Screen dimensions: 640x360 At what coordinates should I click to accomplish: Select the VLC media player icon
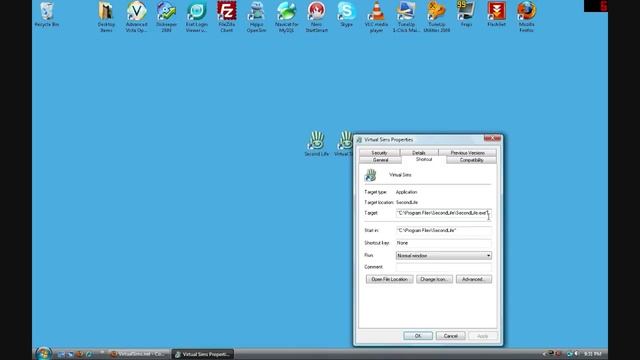(376, 16)
